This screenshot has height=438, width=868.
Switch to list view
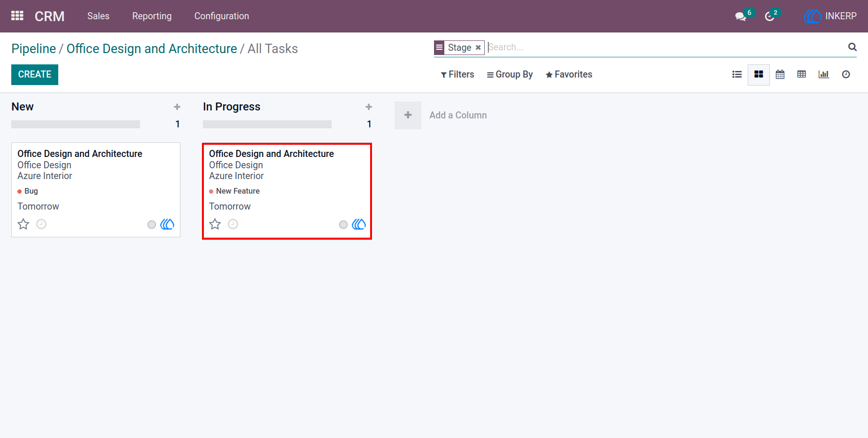737,74
